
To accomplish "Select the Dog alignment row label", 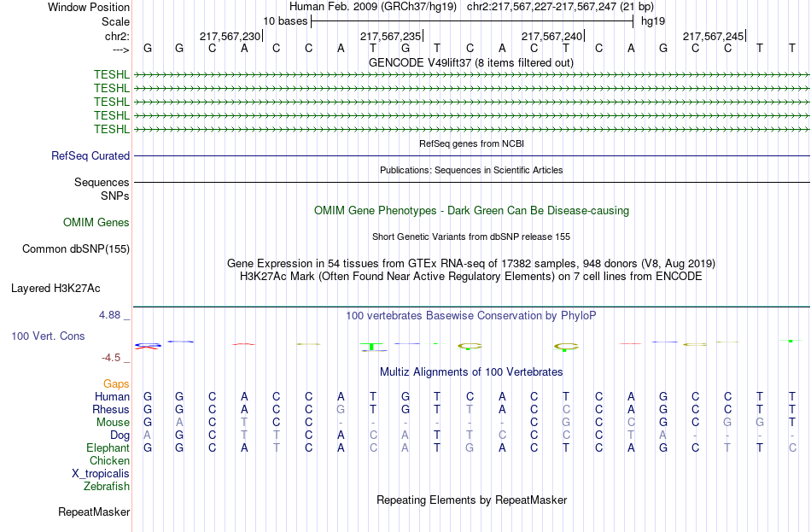I will tap(120, 436).
